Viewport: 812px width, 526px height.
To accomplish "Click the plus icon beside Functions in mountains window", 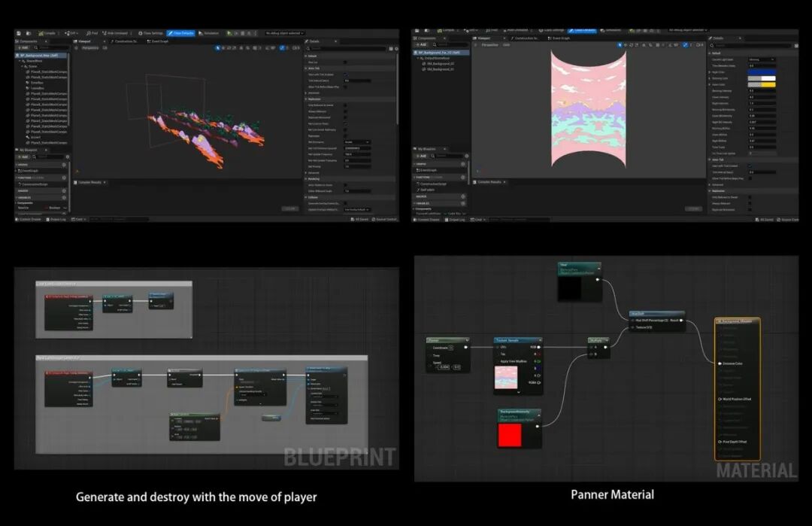I will 64,178.
